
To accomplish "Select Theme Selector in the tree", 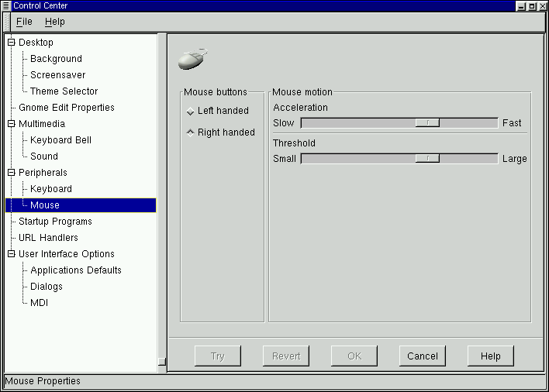I will point(64,91).
